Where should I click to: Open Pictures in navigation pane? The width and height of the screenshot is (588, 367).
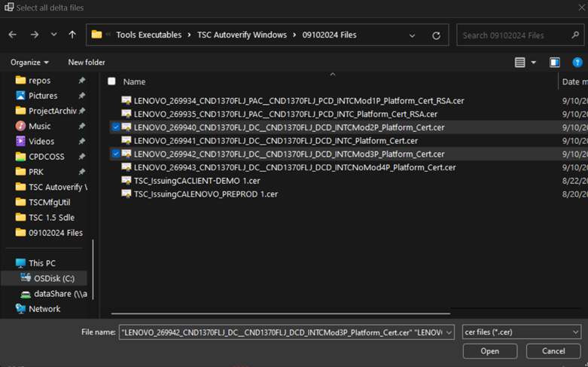(43, 96)
